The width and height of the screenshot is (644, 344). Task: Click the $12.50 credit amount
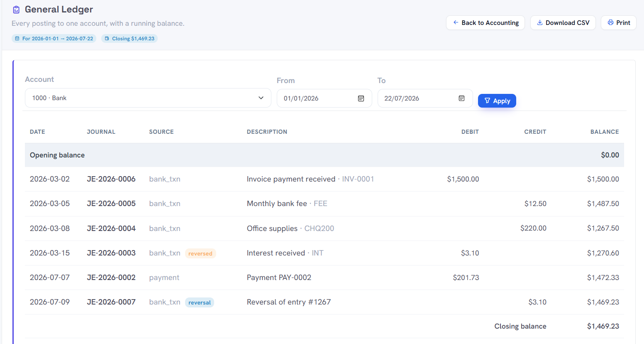(535, 204)
